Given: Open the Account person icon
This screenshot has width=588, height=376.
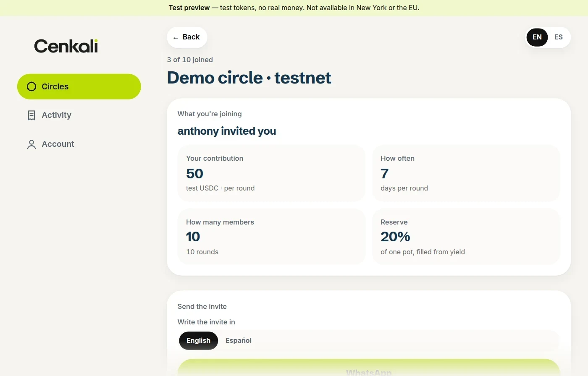Looking at the screenshot, I should pyautogui.click(x=31, y=144).
